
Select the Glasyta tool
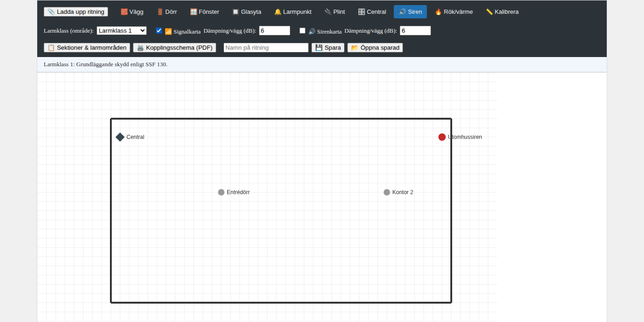pos(247,12)
